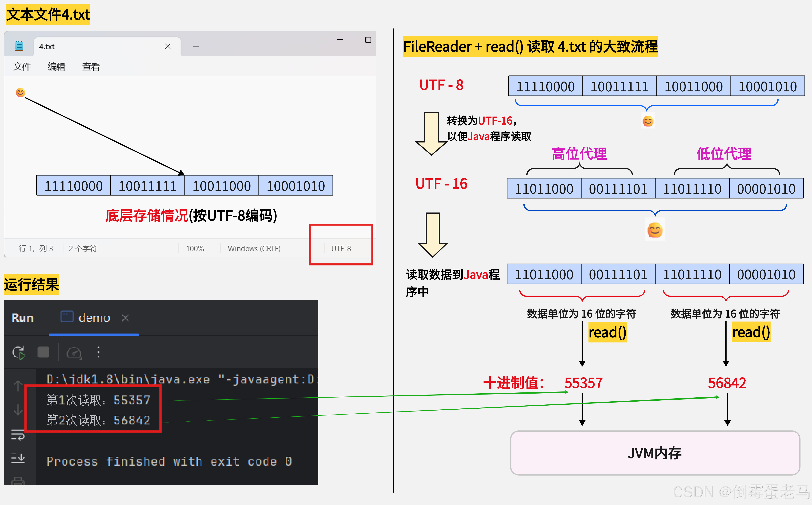Open the 文件 menu in Notepad
Image resolution: width=812 pixels, height=505 pixels.
(22, 67)
